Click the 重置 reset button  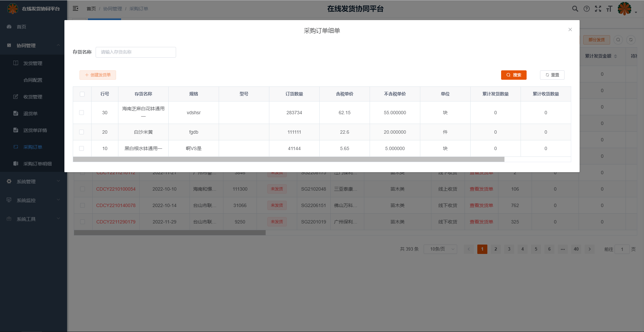coord(552,75)
